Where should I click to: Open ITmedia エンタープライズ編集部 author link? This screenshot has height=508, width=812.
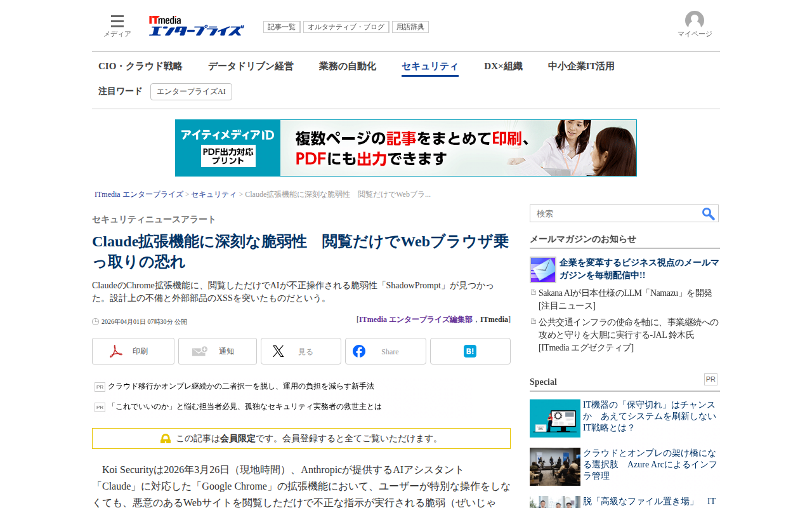(416, 319)
